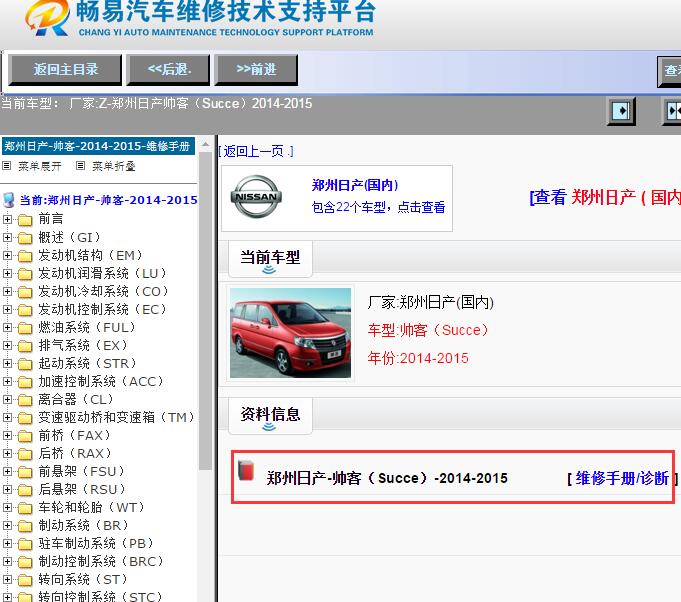Click the folder icon for 燃油系统（FUL）
Viewport: 681px width, 602px height.
tap(25, 328)
